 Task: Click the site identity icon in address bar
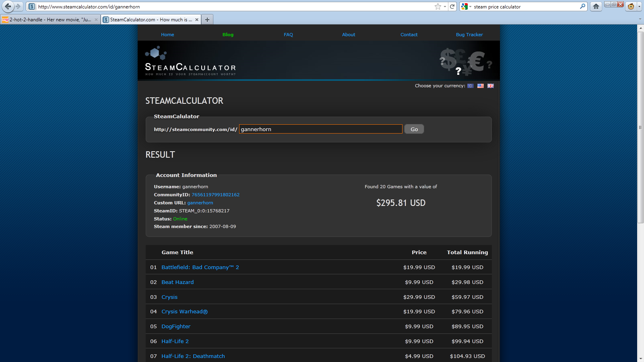point(32,6)
